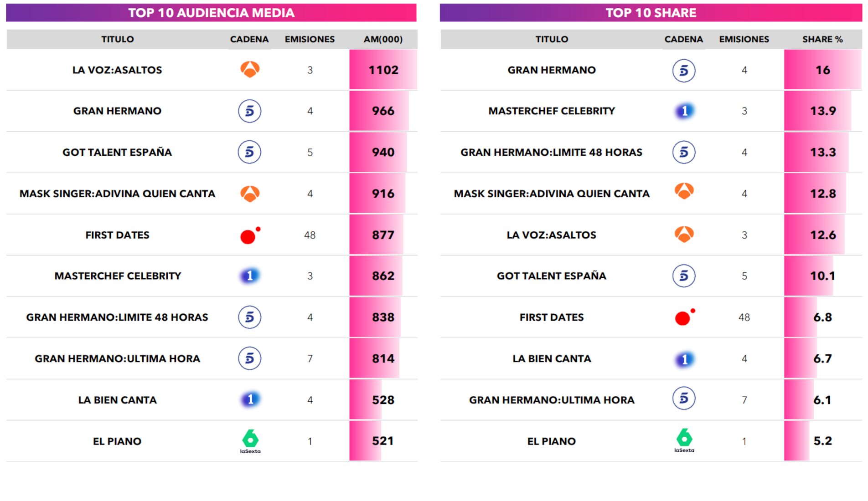Viewport: 868px width, 501px height.
Task: Click the AM(000) column header
Action: (x=383, y=40)
